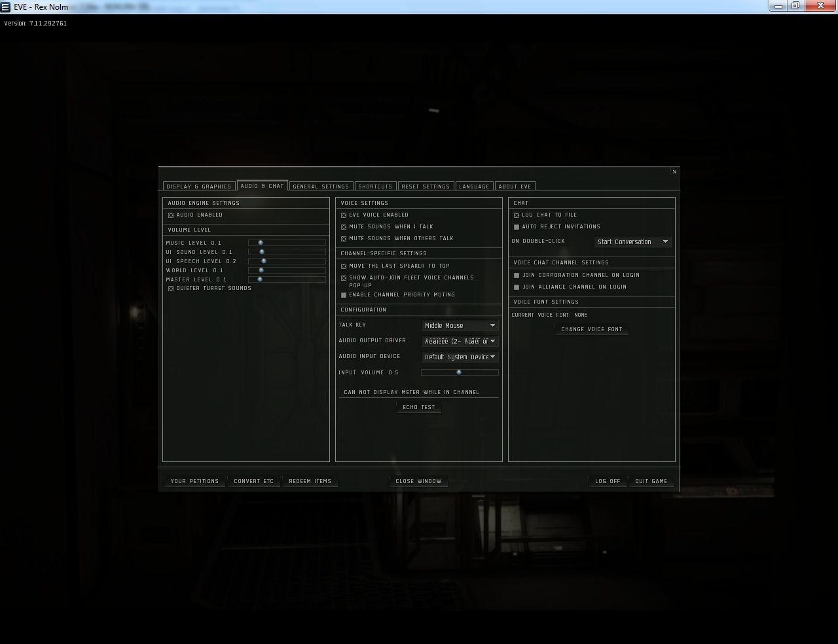Adjust the UI Sound Level slider

click(x=287, y=252)
